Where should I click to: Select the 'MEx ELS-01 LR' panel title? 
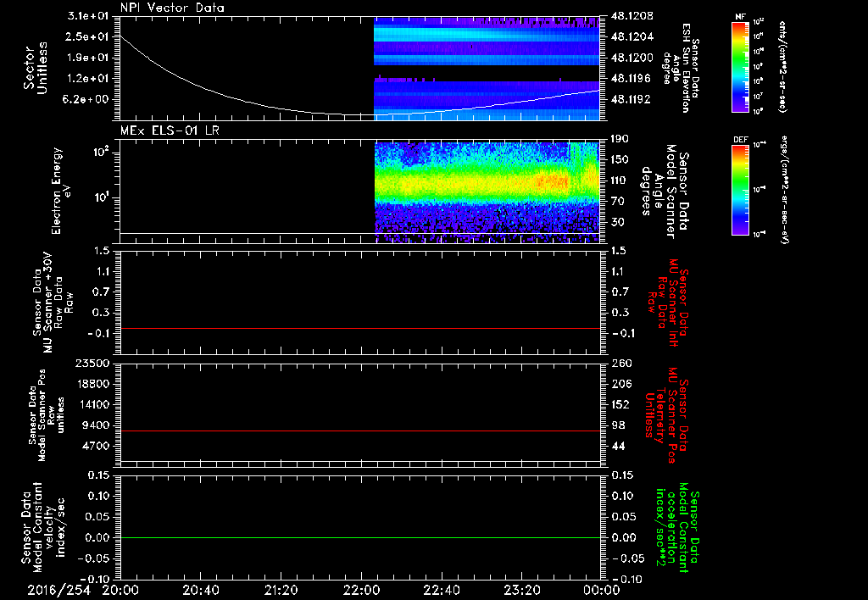click(x=170, y=131)
